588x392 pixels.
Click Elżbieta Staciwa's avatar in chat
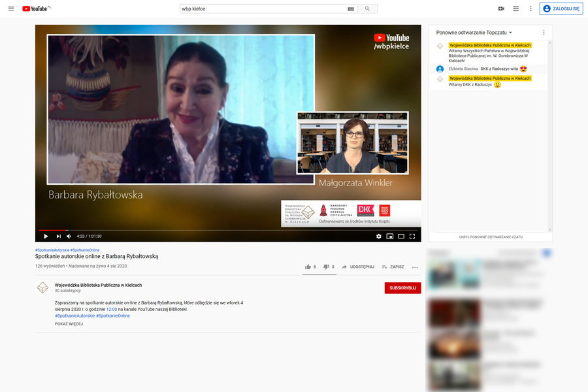[x=440, y=69]
